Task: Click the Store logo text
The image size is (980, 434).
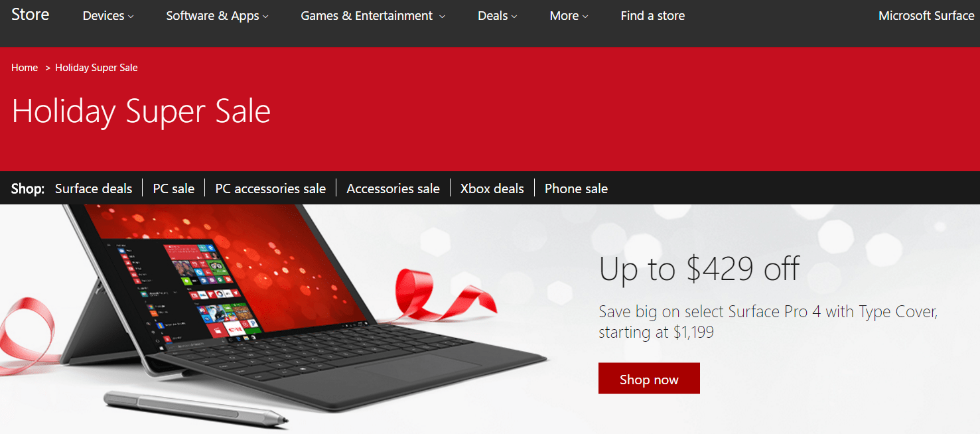Action: pos(30,15)
